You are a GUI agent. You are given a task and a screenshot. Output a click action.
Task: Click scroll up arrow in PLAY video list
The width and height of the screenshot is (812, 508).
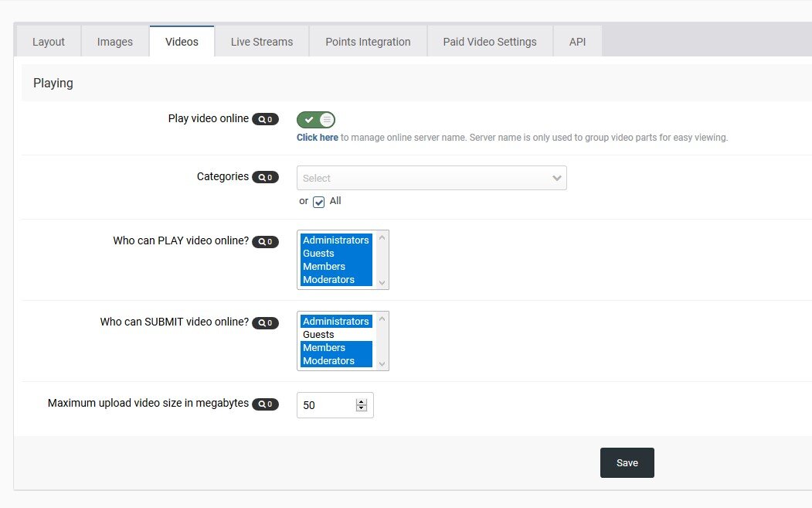click(382, 238)
